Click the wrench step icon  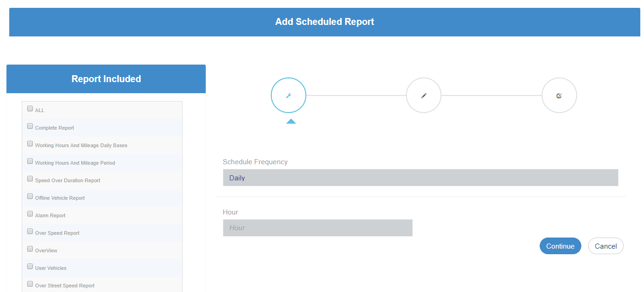point(288,95)
